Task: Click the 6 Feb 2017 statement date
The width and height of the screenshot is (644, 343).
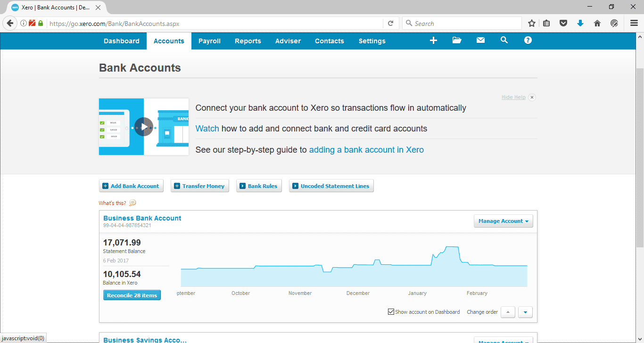Action: (x=116, y=261)
